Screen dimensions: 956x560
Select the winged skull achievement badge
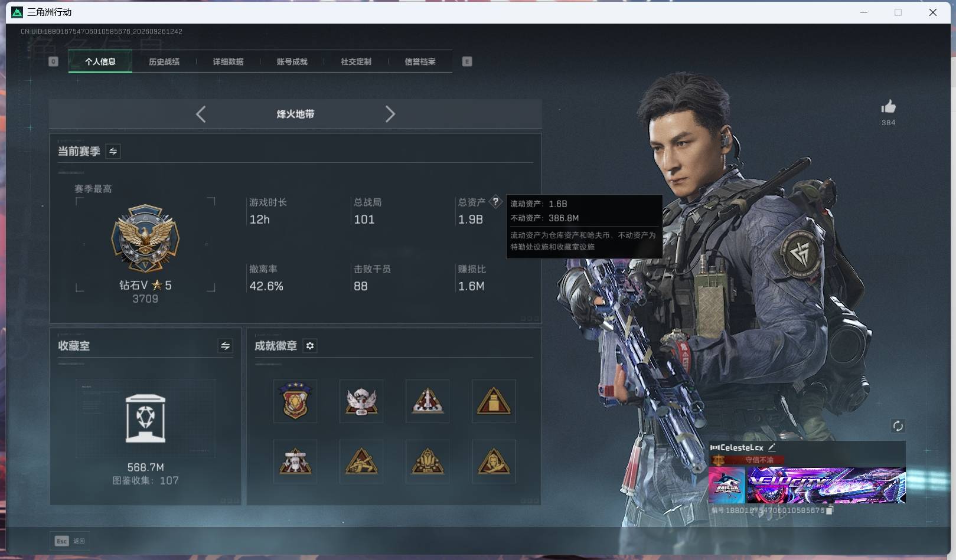361,401
